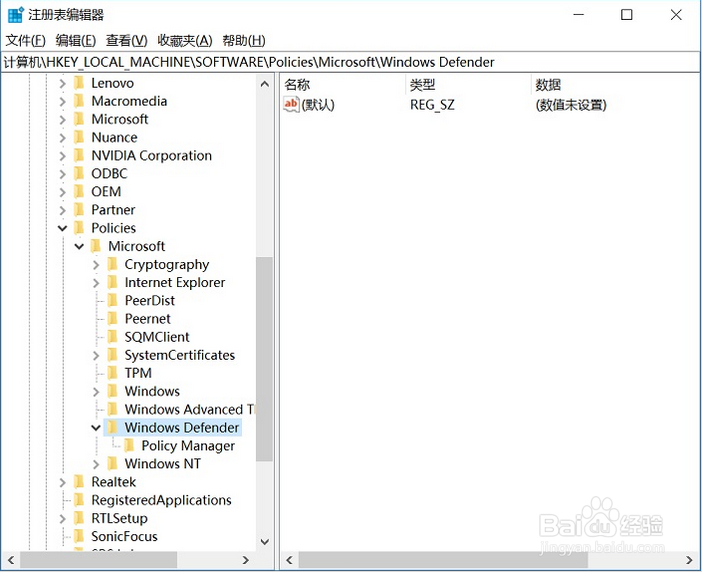Click values pane horizontal scroll left arrow
Image resolution: width=703 pixels, height=572 pixels.
[289, 560]
